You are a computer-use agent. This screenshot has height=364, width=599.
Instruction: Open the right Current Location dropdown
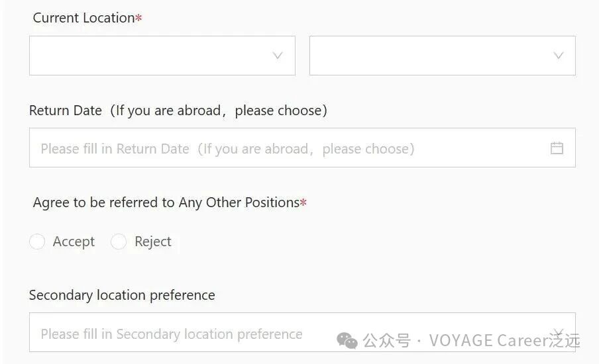pos(431,56)
